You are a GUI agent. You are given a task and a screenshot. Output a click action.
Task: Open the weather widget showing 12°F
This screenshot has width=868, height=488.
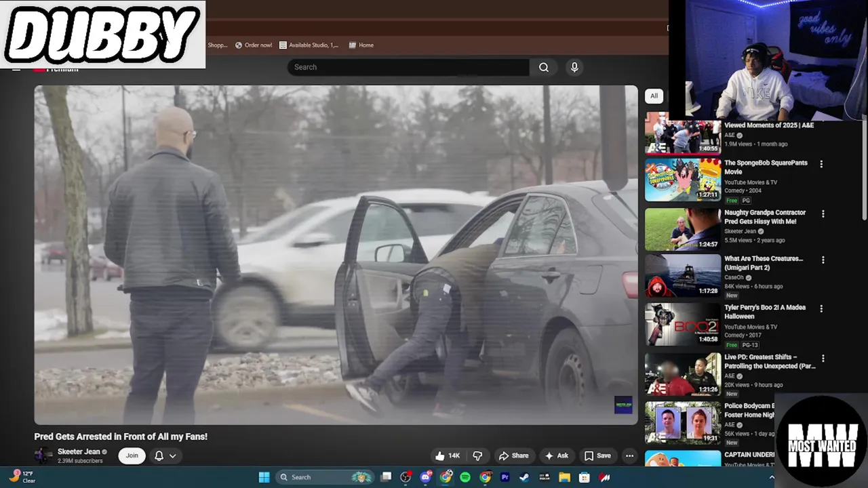[22, 477]
